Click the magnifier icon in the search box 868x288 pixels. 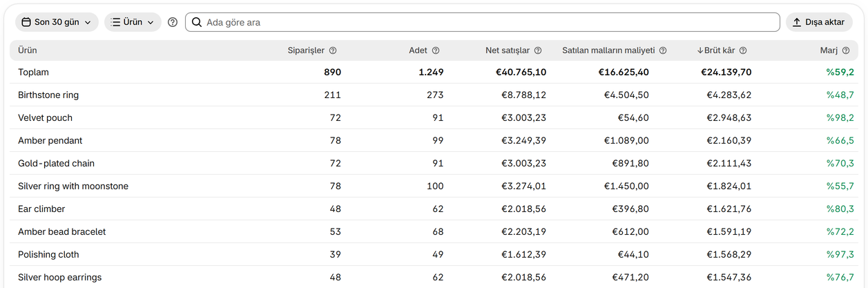pyautogui.click(x=197, y=22)
